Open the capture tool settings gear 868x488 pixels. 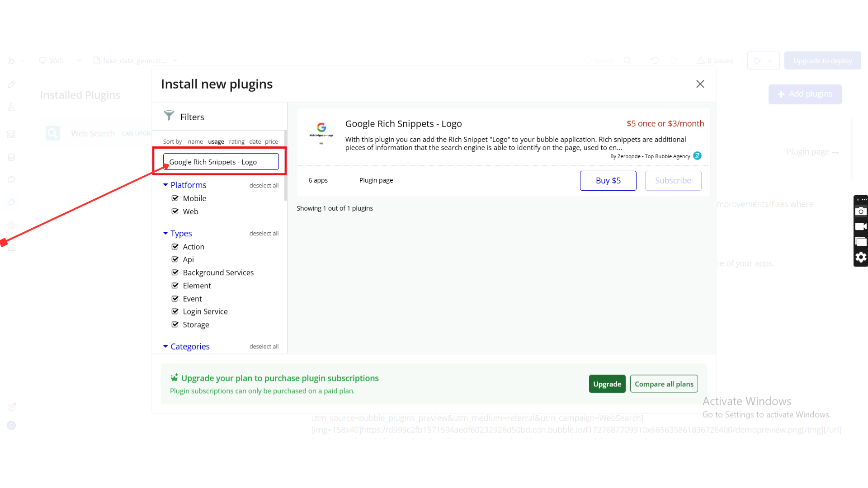click(x=861, y=257)
